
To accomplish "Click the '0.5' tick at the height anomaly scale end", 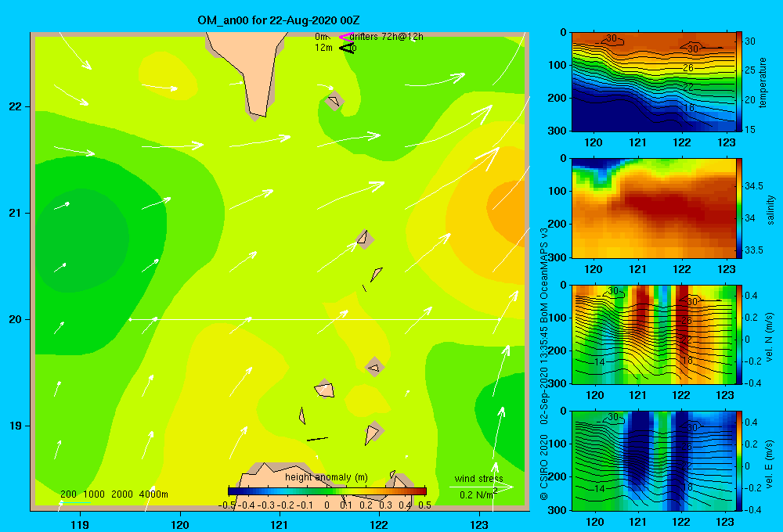I will pos(424,505).
